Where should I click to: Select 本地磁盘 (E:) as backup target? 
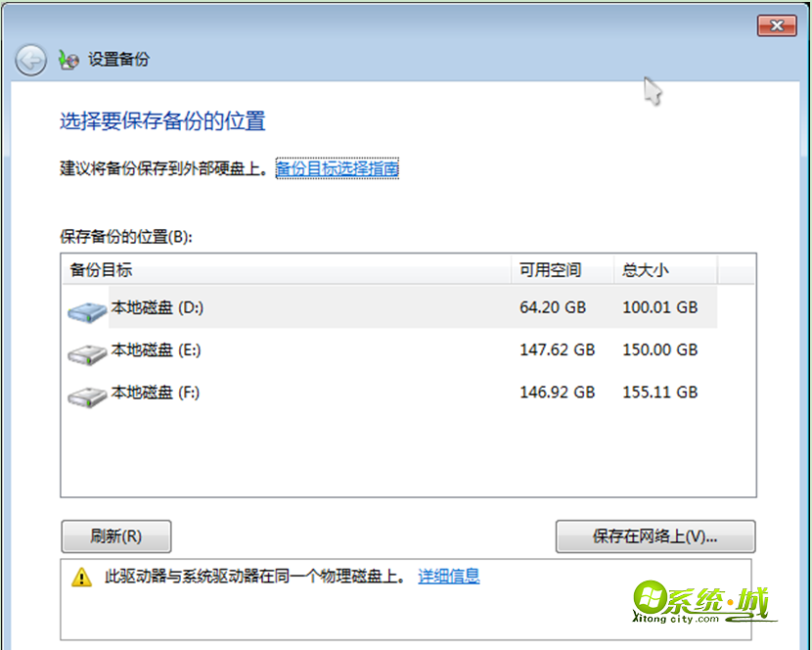[x=157, y=349]
